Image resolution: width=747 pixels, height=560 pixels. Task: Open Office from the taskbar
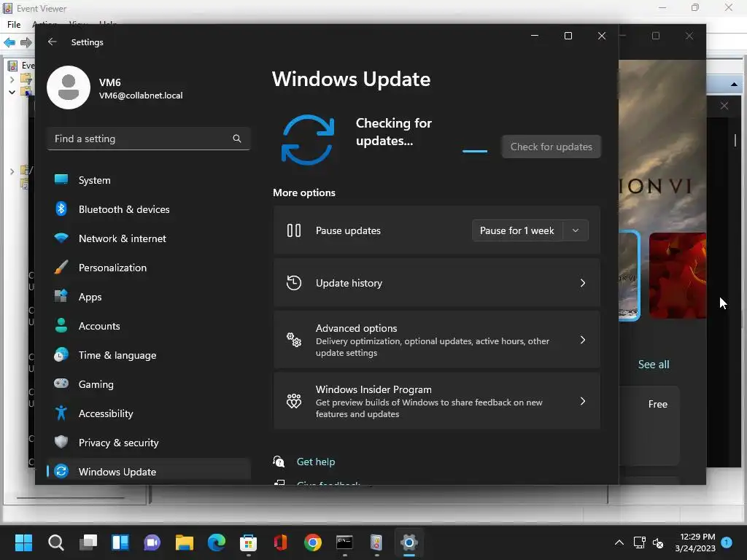coord(281,542)
